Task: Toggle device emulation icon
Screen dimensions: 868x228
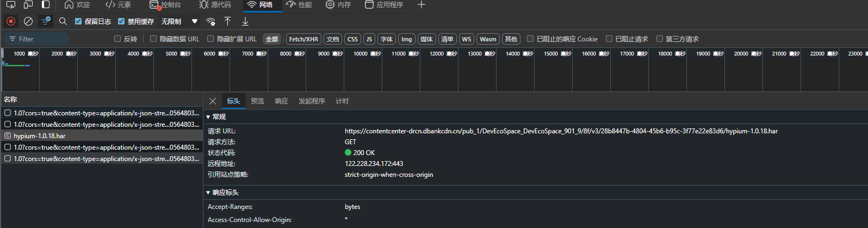Action: [x=28, y=5]
